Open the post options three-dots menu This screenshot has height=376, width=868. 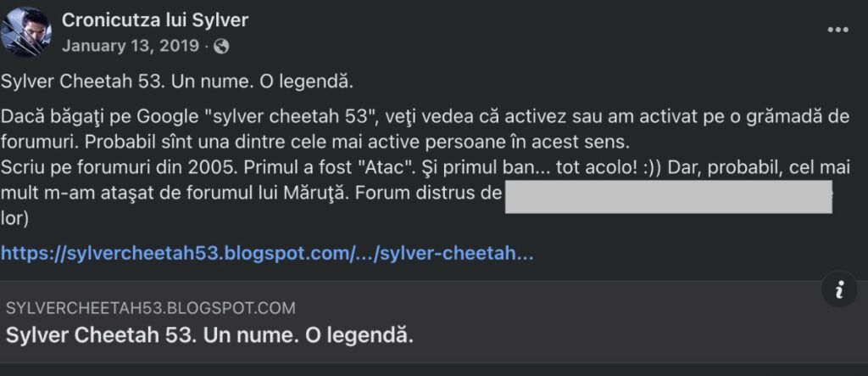[x=837, y=30]
